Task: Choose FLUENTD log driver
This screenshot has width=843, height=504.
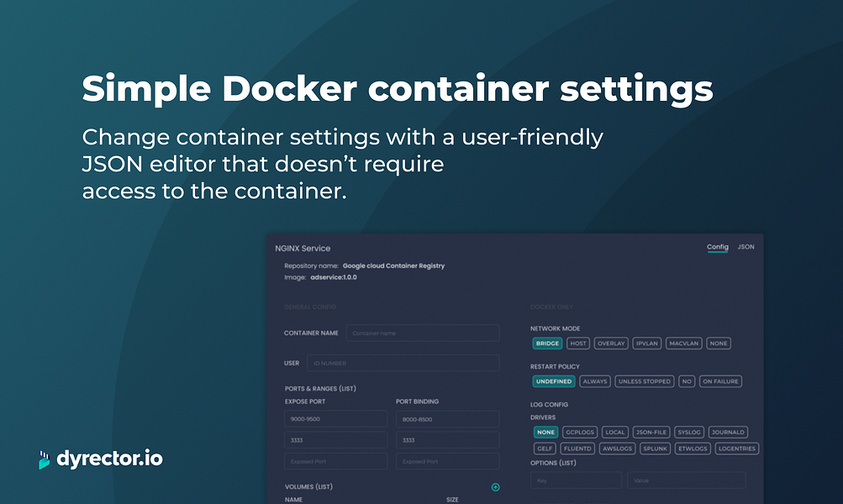Action: pos(577,449)
